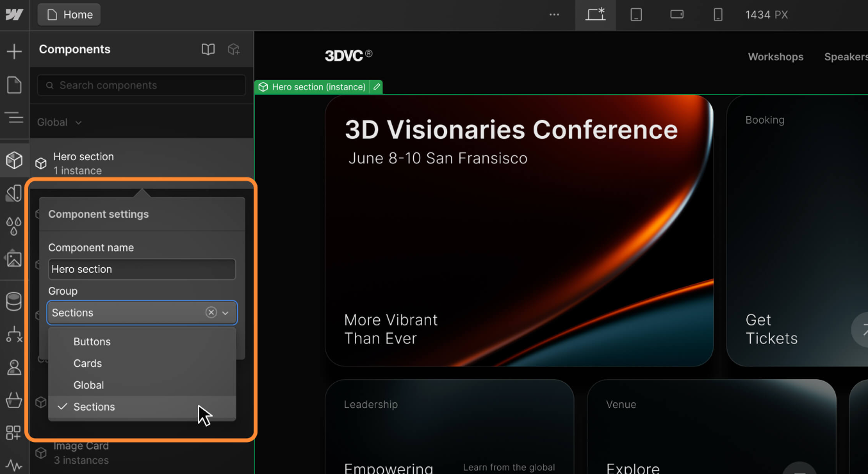Select the checked Sections group option

[142, 407]
